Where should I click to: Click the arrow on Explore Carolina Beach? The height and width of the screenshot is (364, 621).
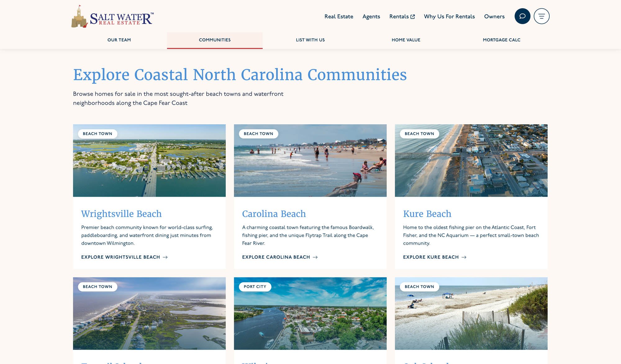pyautogui.click(x=315, y=257)
